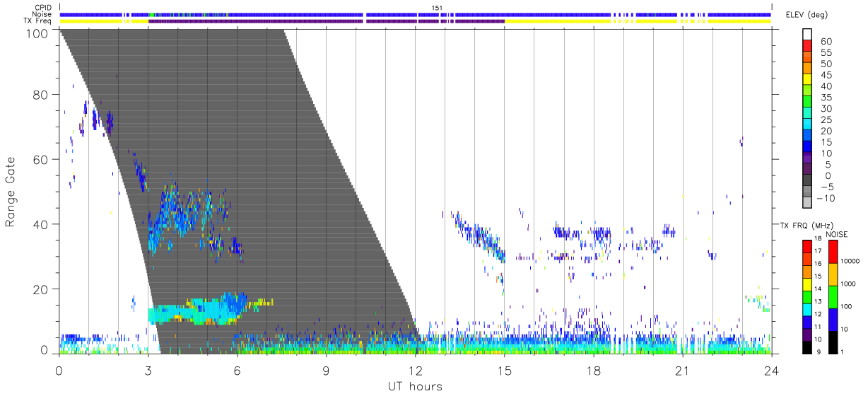The width and height of the screenshot is (868, 401).
Task: Click the '100' tick label on the Range Gate axis
Action: coord(37,33)
